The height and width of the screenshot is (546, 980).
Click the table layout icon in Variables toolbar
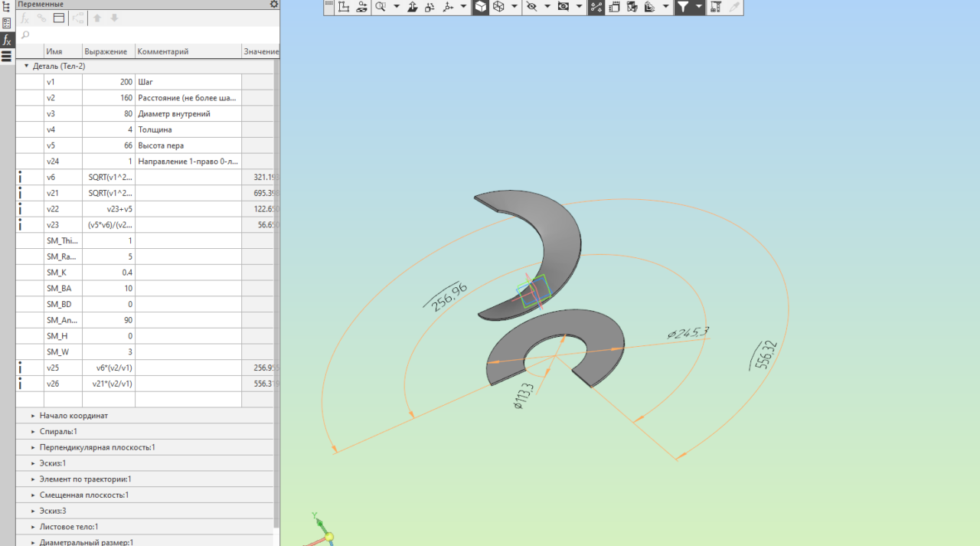(59, 18)
